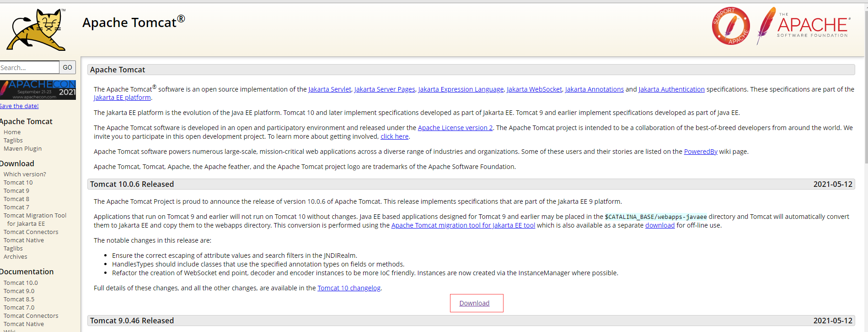The width and height of the screenshot is (868, 332).
Task: Go to Home in sidebar
Action: tap(12, 132)
